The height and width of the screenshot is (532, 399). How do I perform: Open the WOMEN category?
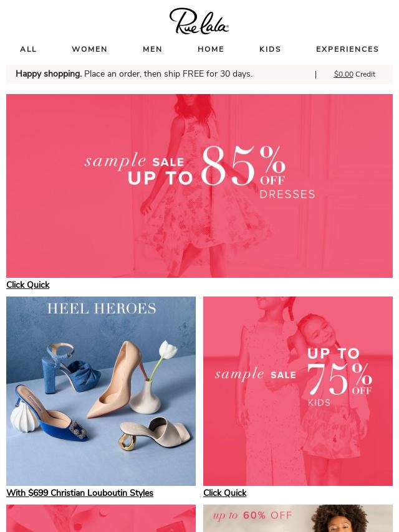(x=90, y=49)
